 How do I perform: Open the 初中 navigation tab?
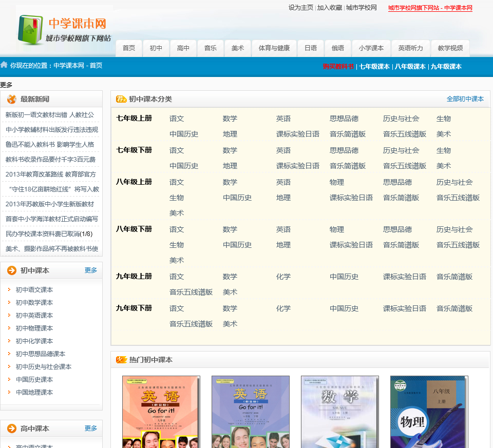[x=156, y=48]
